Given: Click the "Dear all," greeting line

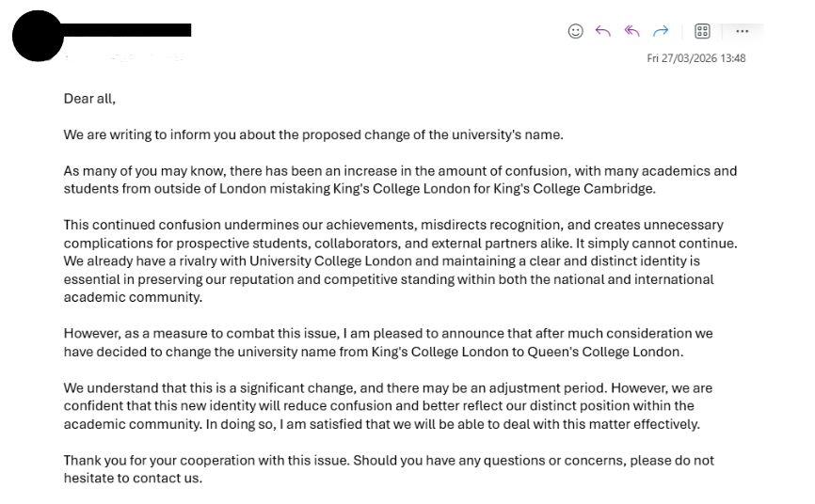Looking at the screenshot, I should coord(89,98).
